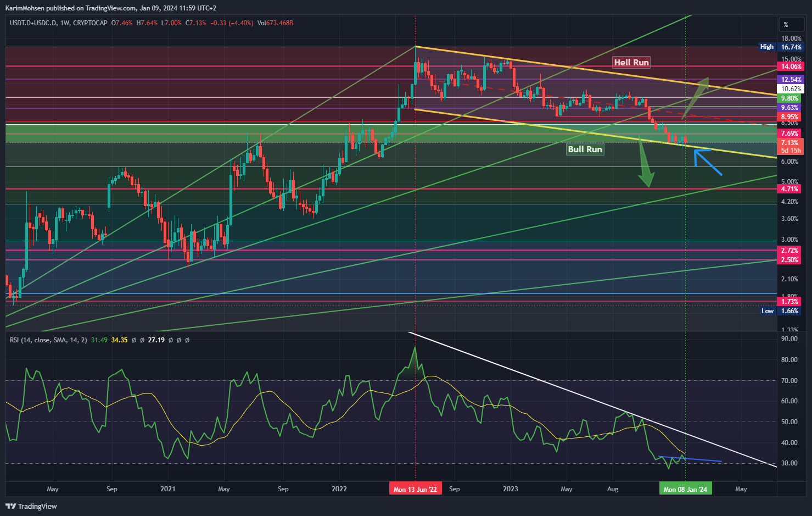Click the 6.00% axis tick
The image size is (812, 516).
(x=789, y=162)
